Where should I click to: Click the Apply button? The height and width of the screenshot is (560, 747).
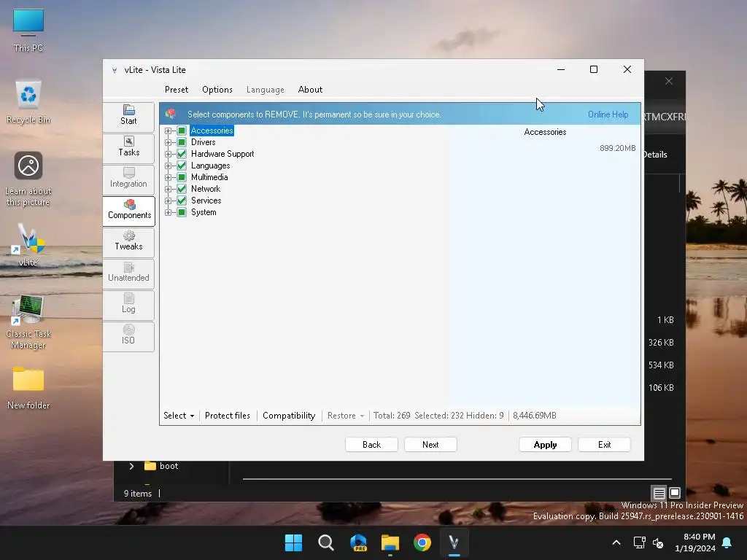[545, 444]
